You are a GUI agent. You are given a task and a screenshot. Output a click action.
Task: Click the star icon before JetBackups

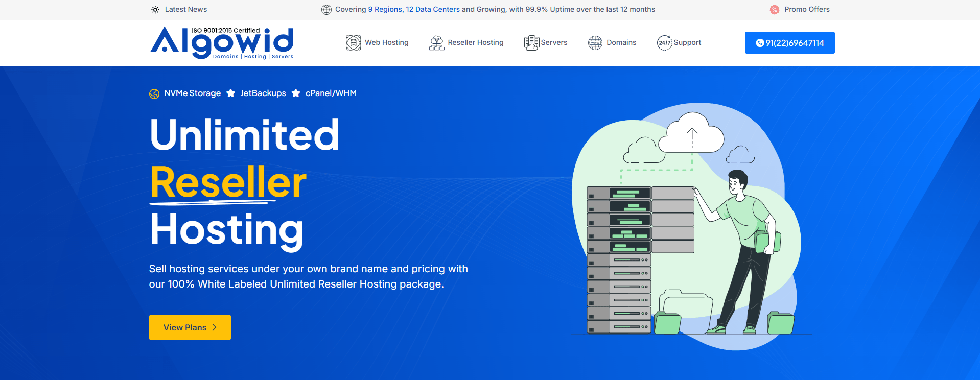click(231, 93)
